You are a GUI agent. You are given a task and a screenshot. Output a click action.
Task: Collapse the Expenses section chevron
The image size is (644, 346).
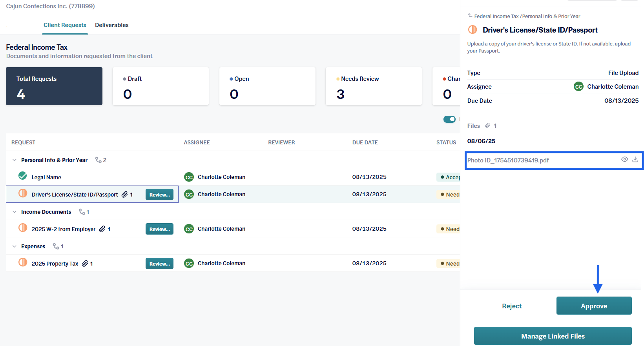pos(15,246)
